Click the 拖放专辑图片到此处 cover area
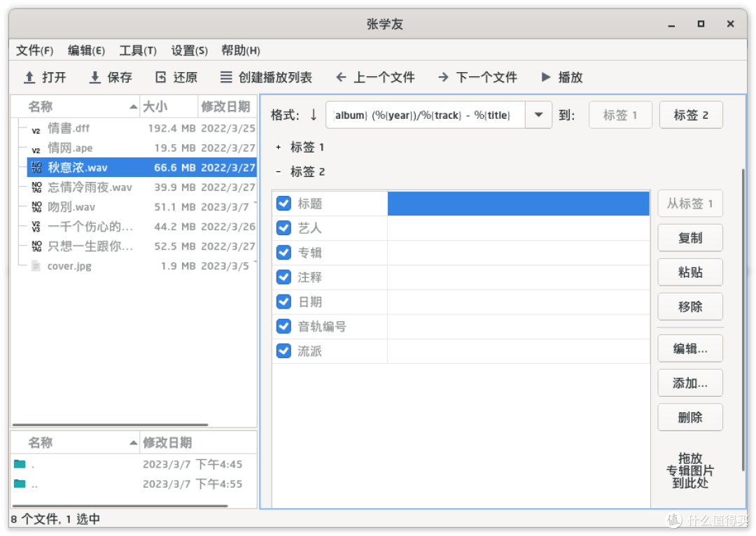Screen dimensions: 756x536 (x=690, y=470)
